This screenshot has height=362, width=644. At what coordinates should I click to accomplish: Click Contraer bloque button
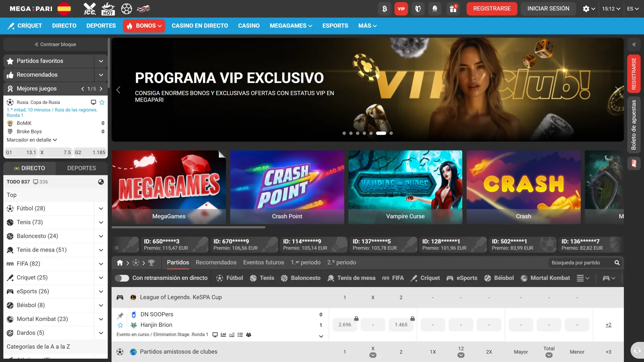coord(55,44)
